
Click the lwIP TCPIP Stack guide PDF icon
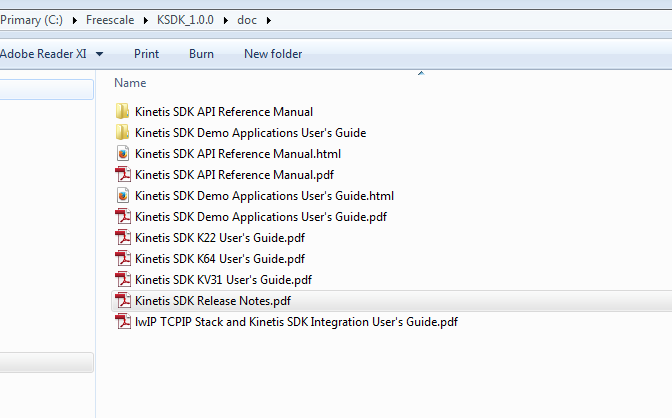[123, 322]
